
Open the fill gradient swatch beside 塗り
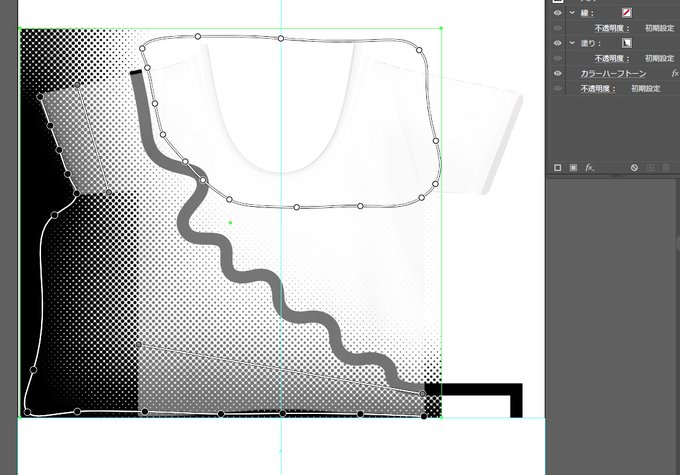point(626,43)
